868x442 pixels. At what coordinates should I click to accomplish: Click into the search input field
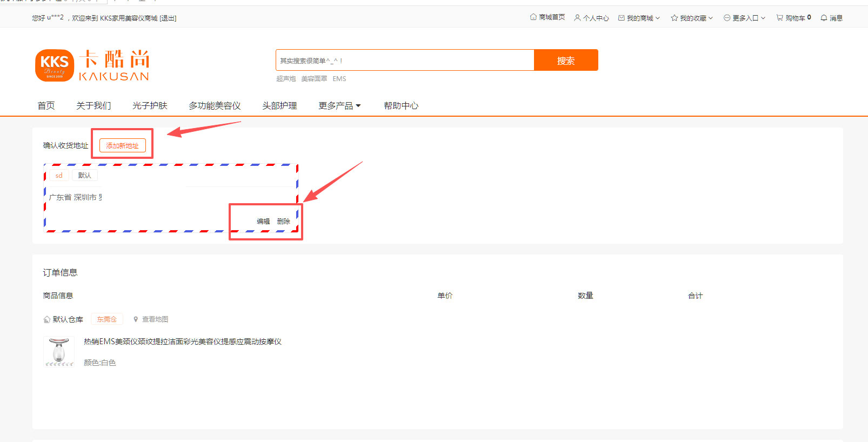pyautogui.click(x=405, y=60)
